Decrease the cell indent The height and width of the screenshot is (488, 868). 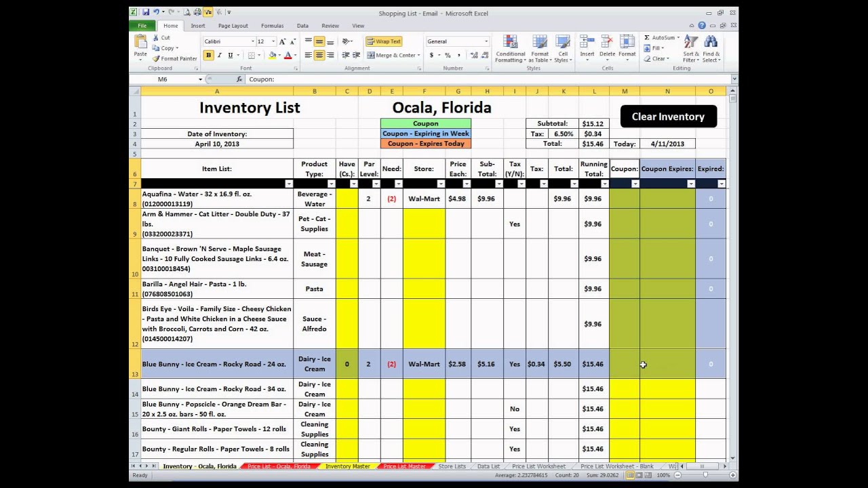[346, 56]
